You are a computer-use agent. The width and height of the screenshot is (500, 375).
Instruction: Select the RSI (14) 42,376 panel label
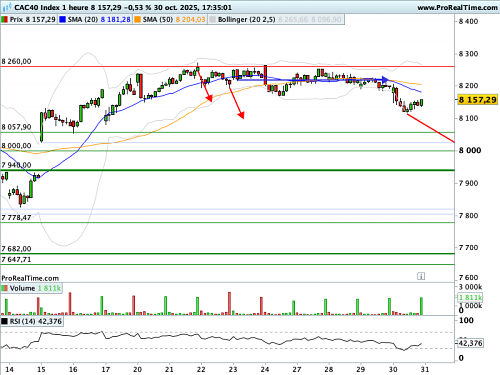coord(36,321)
